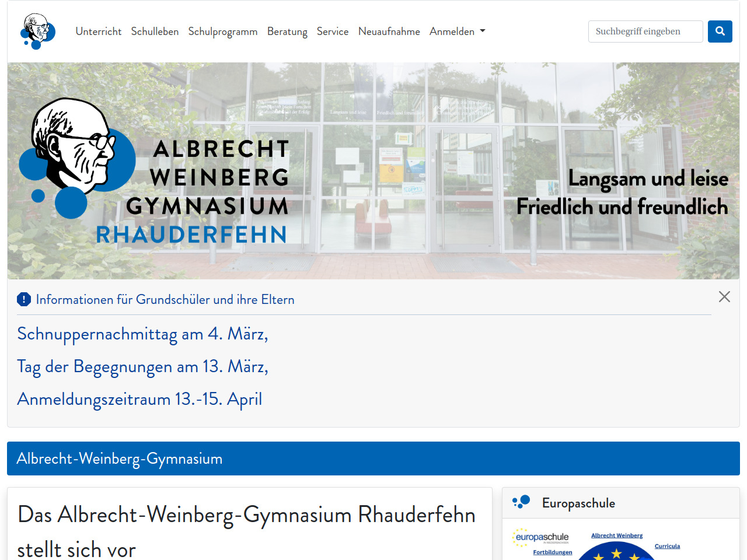This screenshot has width=747, height=560.
Task: Click the europaschule Niedersachsen logo
Action: pyautogui.click(x=541, y=537)
